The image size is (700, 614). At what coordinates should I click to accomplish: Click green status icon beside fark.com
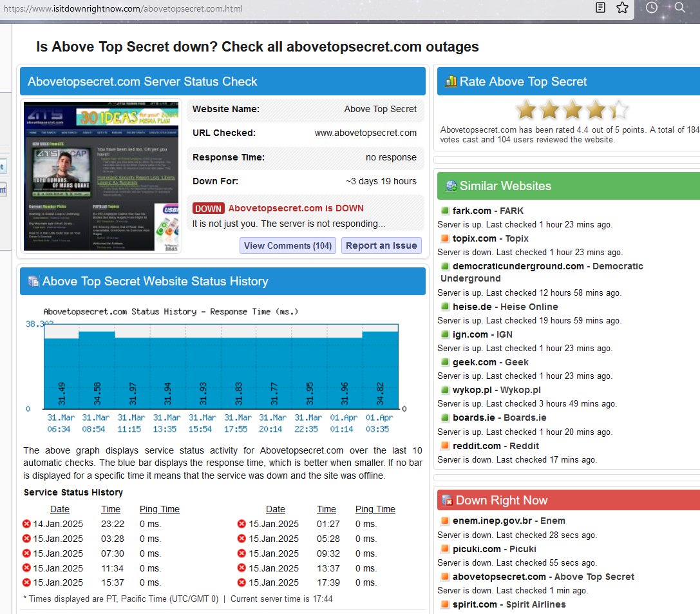pyautogui.click(x=444, y=210)
